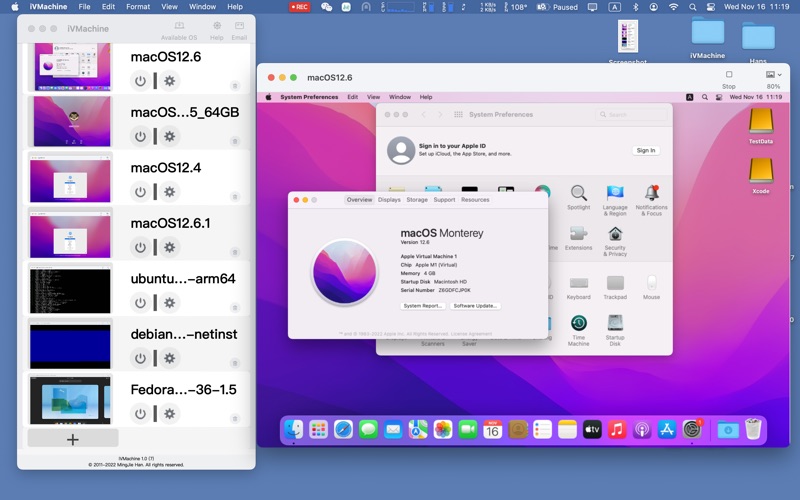Open the Window menu in host menu bar
Image resolution: width=800 pixels, height=500 pixels.
coord(203,7)
